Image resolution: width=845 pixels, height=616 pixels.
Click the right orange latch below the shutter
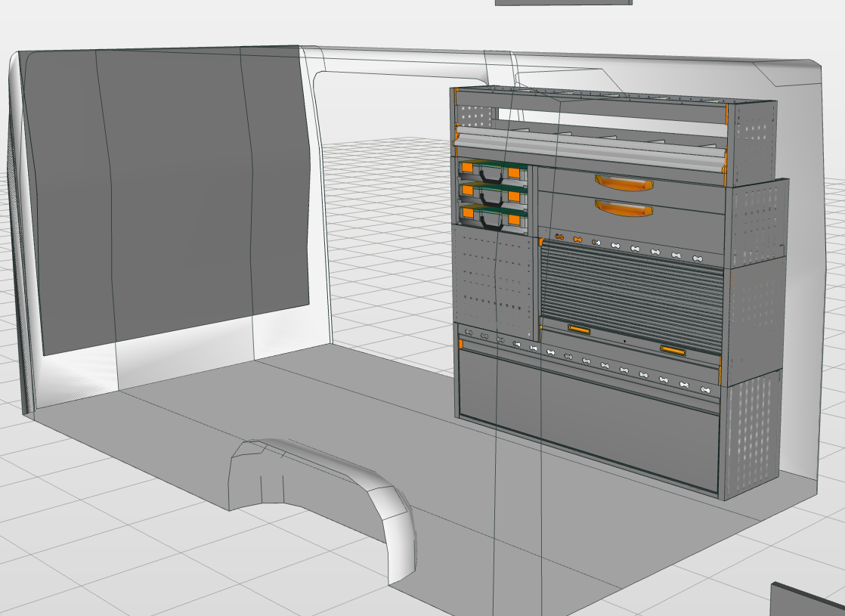[x=672, y=349]
